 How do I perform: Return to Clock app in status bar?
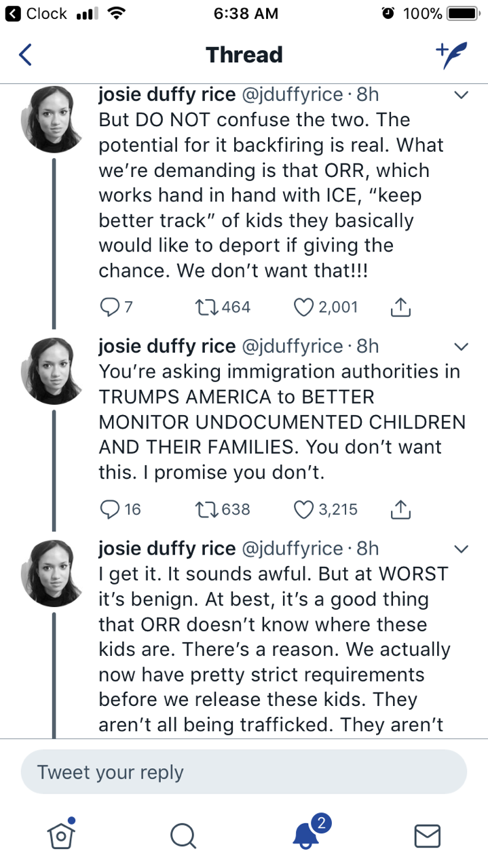click(x=37, y=14)
